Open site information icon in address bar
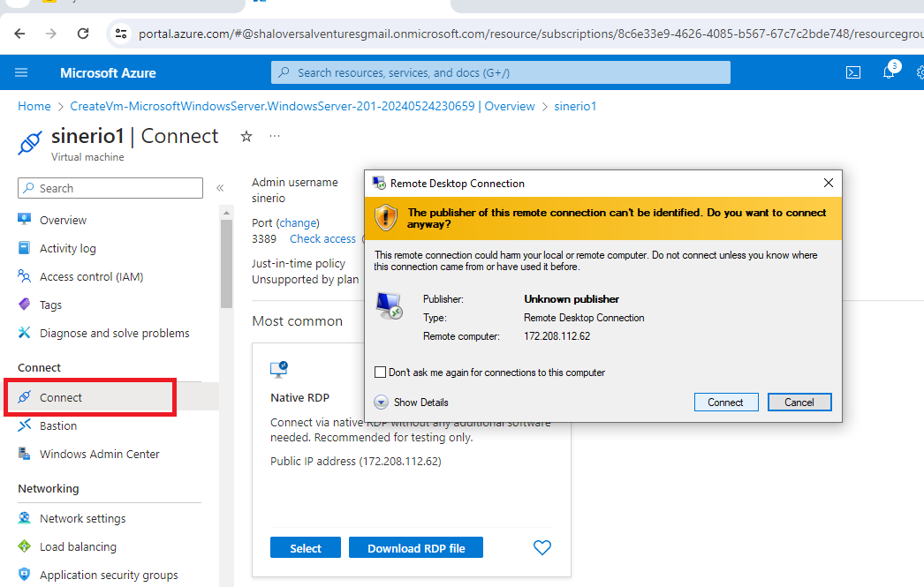Screen dimensions: 924x587 coord(121,34)
